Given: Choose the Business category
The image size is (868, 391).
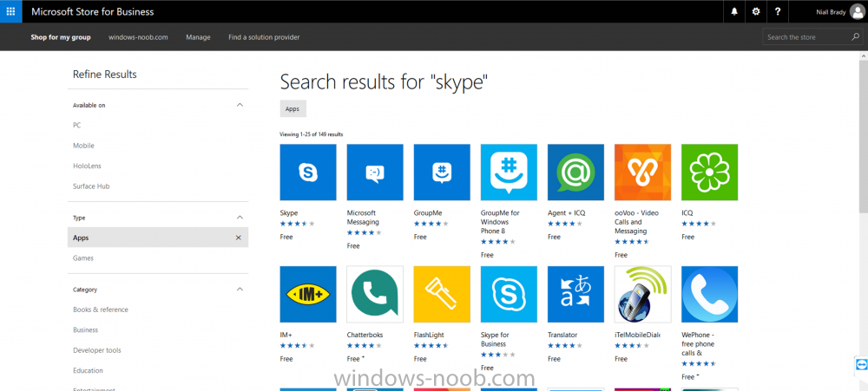Looking at the screenshot, I should pyautogui.click(x=85, y=330).
